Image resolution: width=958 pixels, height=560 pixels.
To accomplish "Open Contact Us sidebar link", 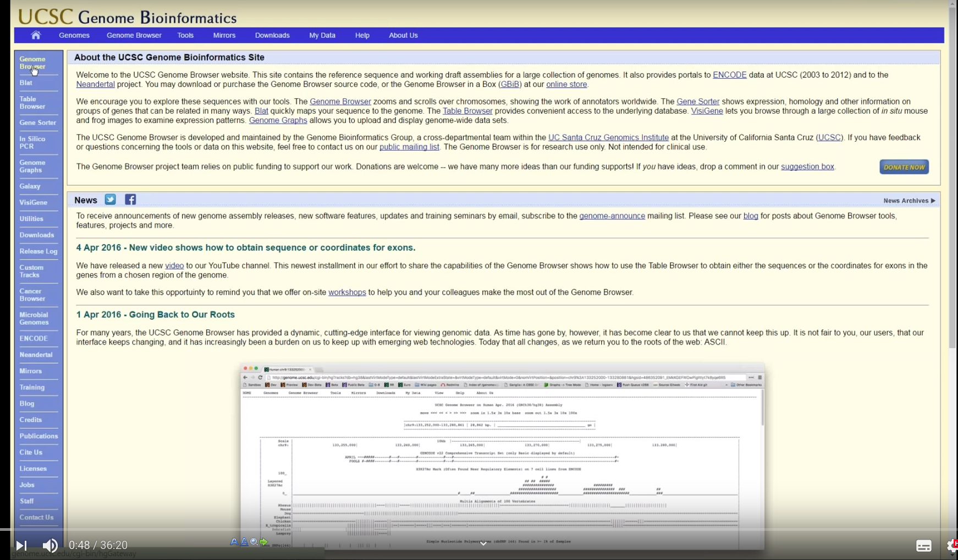I will (x=36, y=517).
